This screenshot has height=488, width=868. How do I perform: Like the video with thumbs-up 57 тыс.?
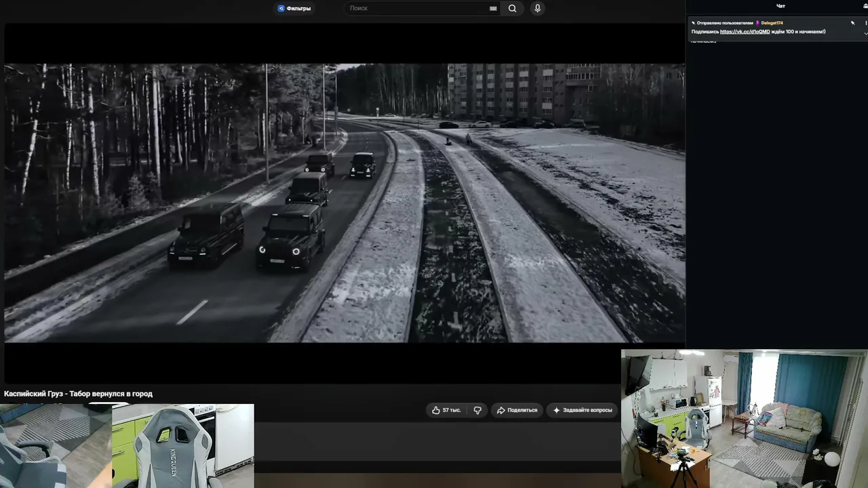point(446,410)
